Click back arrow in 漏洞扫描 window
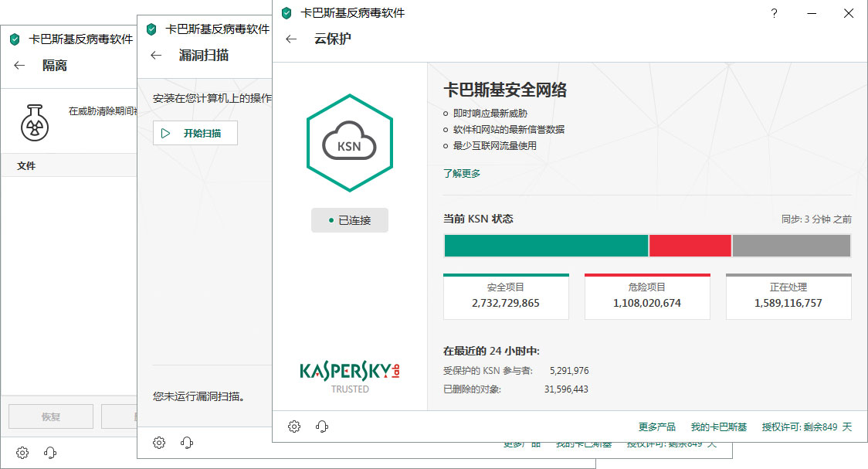Image resolution: width=868 pixels, height=469 pixels. [156, 55]
